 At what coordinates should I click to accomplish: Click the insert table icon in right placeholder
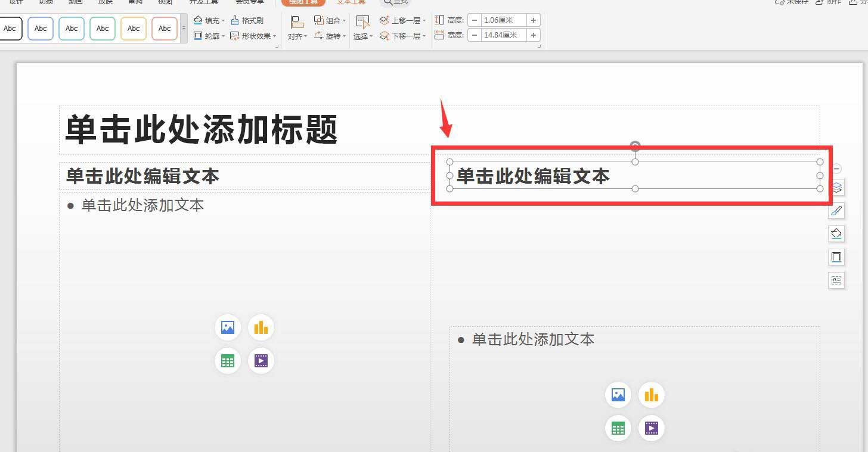pos(618,428)
